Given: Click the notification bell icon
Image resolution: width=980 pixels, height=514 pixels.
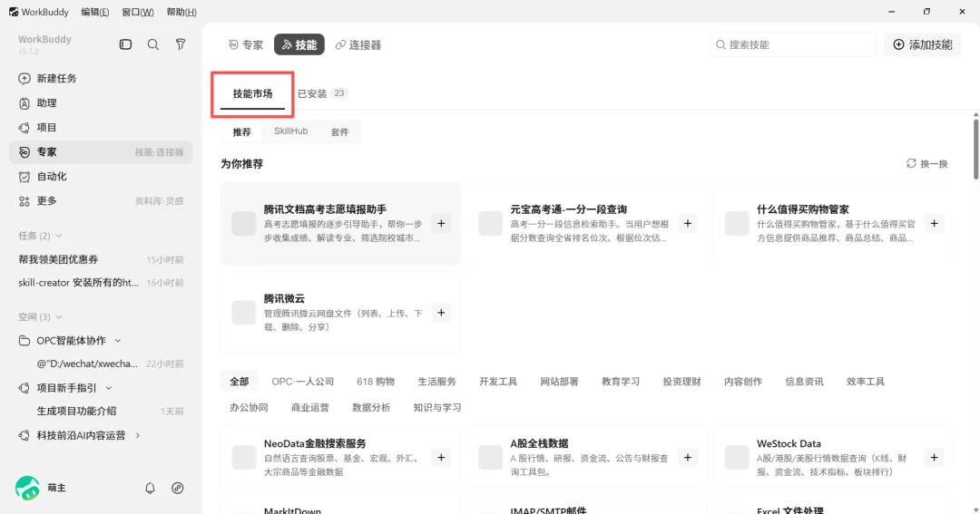Looking at the screenshot, I should (x=150, y=488).
